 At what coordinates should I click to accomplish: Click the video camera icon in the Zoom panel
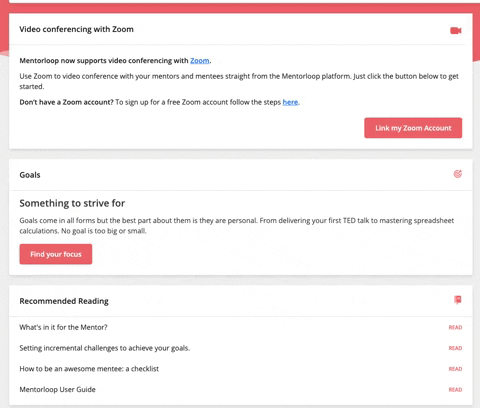[456, 31]
